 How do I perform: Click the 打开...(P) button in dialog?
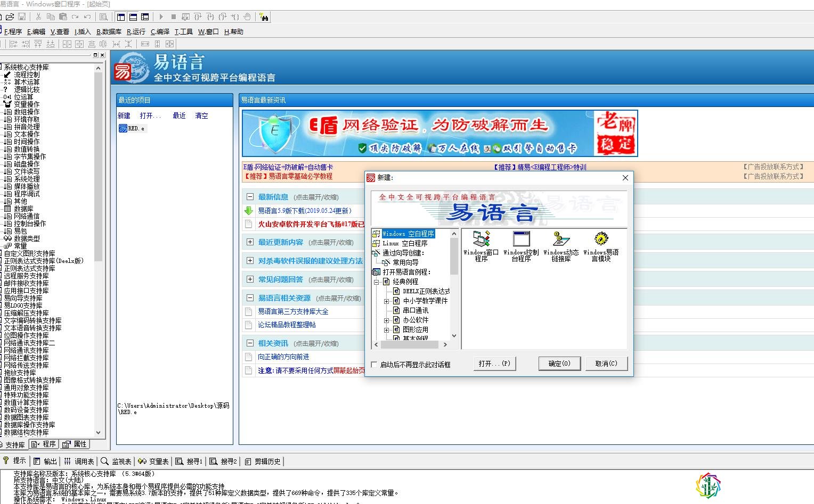click(494, 363)
